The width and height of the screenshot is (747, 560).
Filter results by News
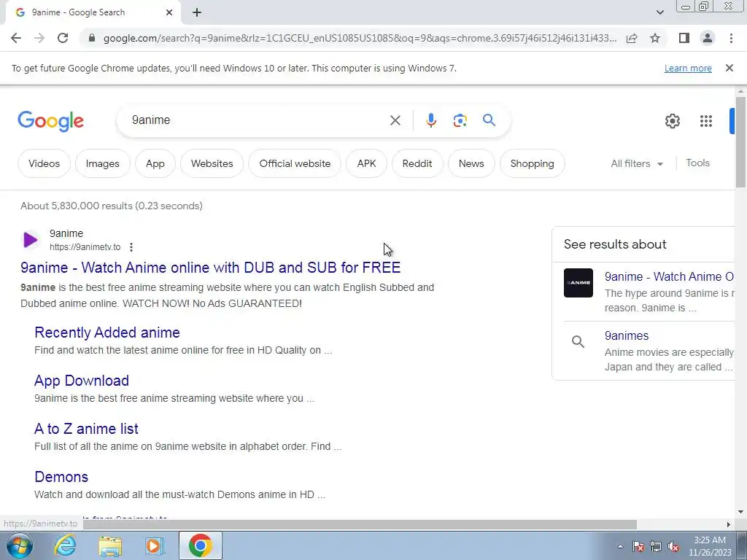point(471,163)
